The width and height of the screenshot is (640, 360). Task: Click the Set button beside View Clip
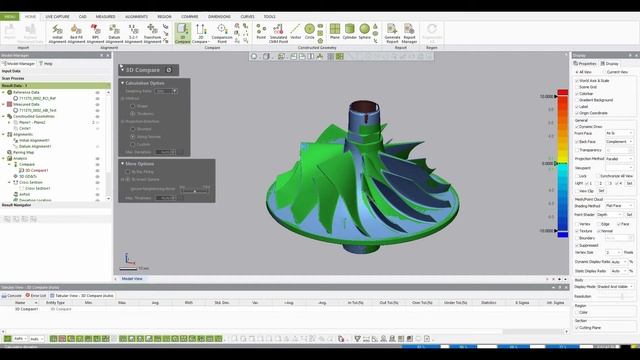click(x=601, y=191)
